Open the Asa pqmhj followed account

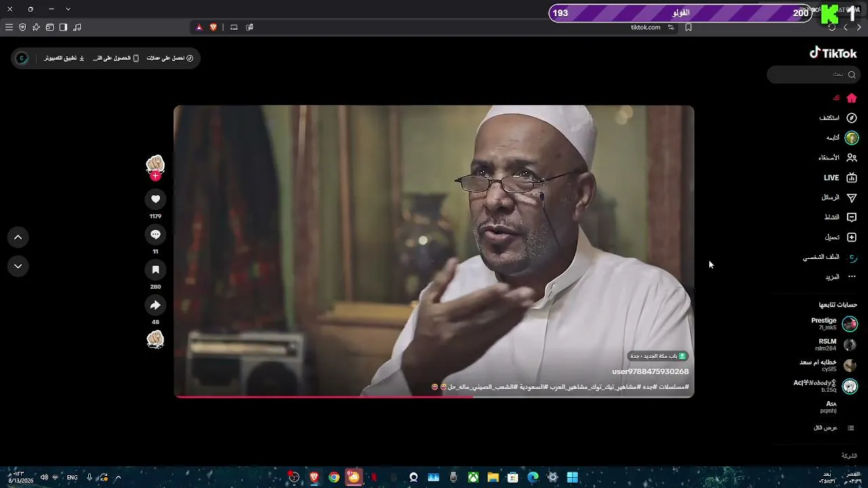click(x=829, y=407)
